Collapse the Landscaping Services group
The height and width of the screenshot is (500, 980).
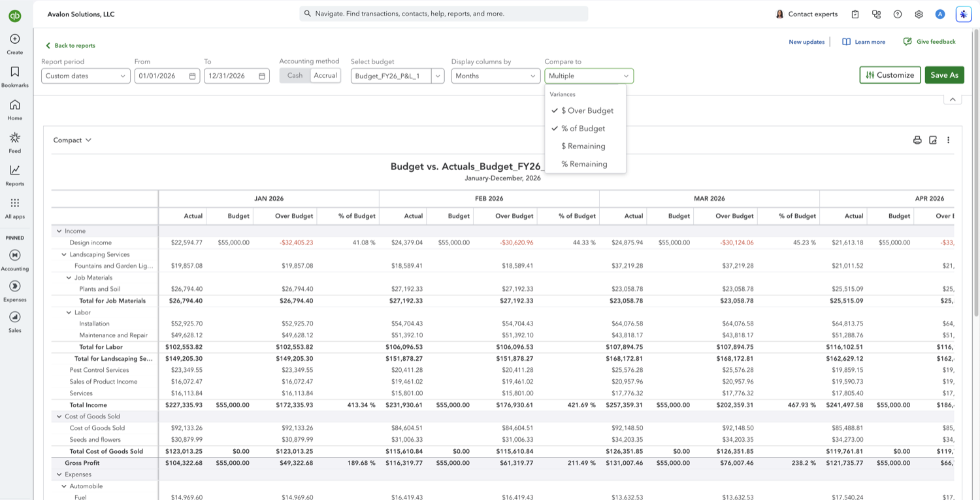click(x=64, y=255)
